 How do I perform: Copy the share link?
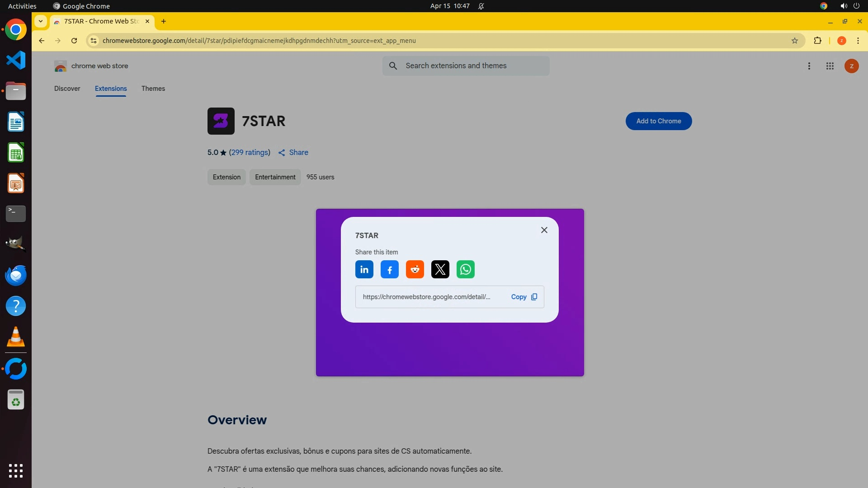pyautogui.click(x=524, y=297)
